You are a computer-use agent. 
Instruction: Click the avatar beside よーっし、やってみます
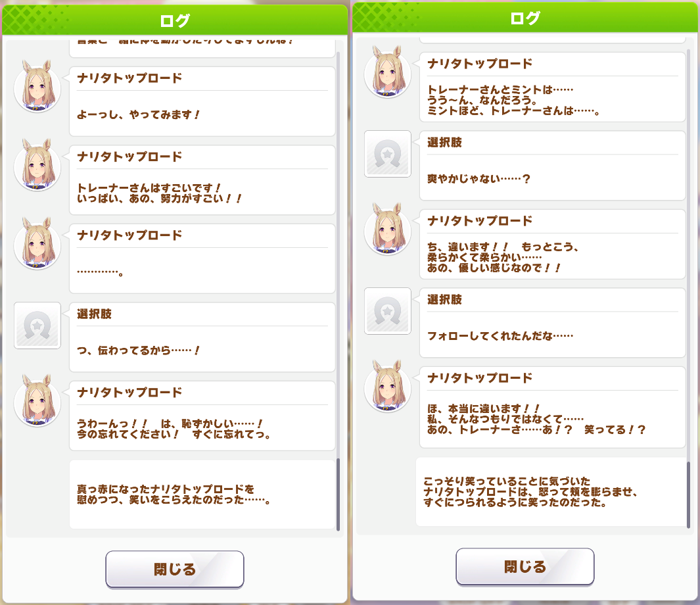click(37, 86)
